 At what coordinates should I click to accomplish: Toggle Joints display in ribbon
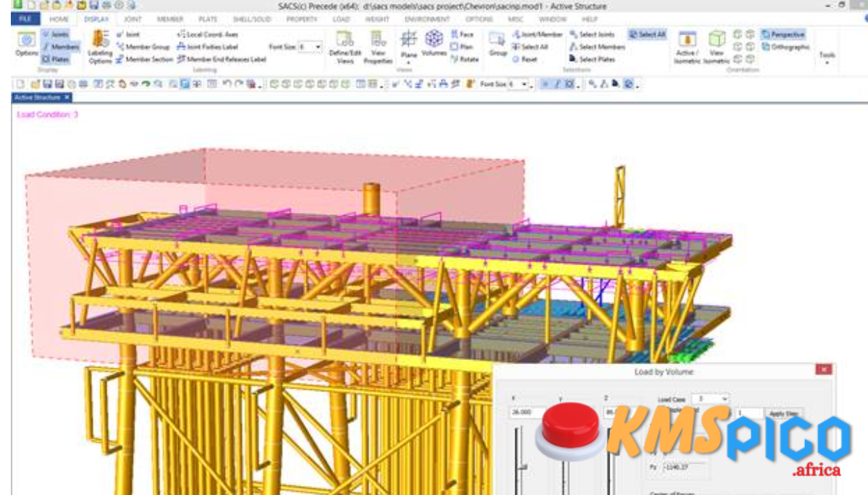(x=55, y=35)
